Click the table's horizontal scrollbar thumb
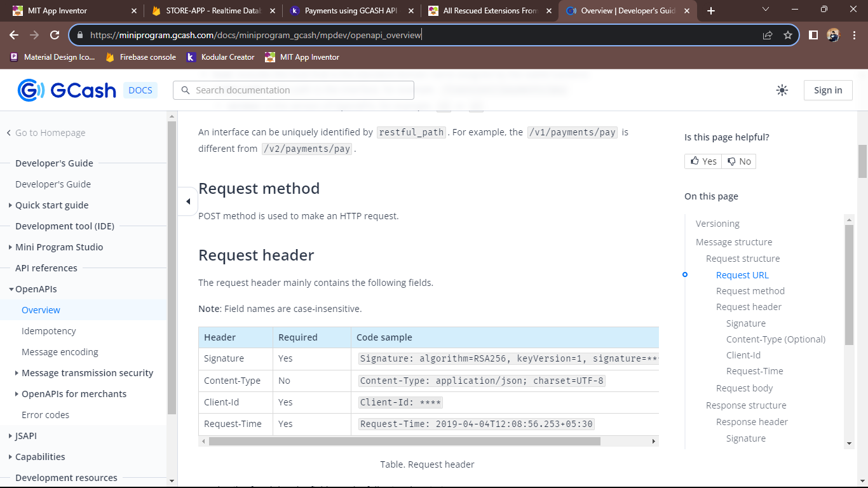 404,441
